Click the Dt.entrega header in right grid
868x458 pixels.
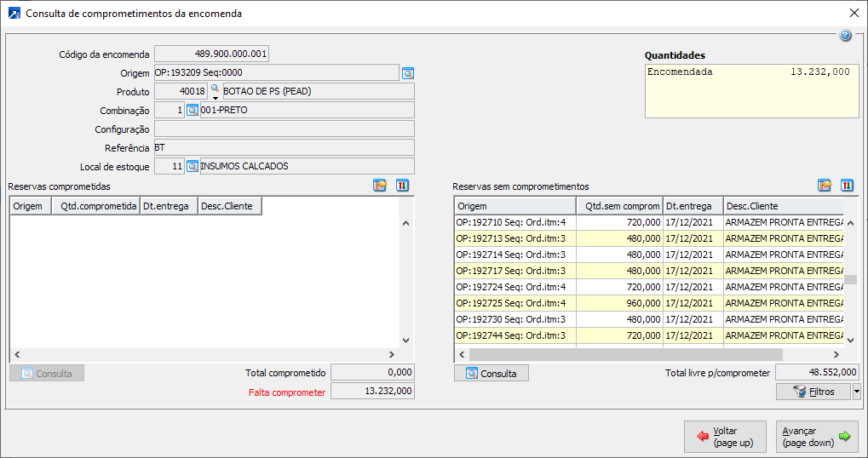(691, 206)
